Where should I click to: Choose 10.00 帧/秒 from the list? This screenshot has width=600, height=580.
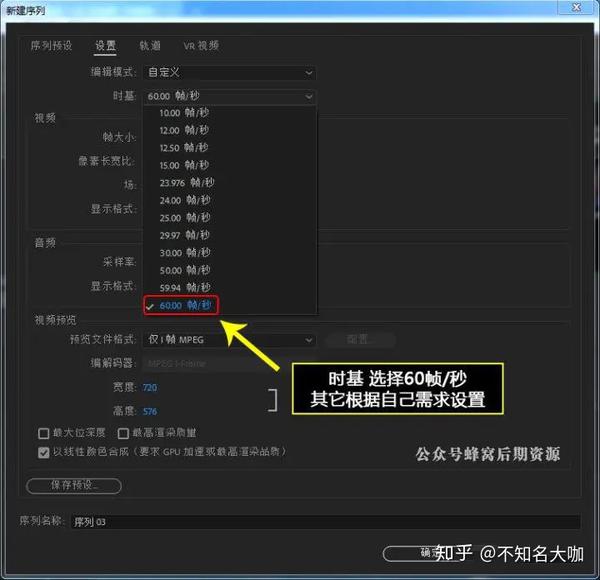[230, 113]
